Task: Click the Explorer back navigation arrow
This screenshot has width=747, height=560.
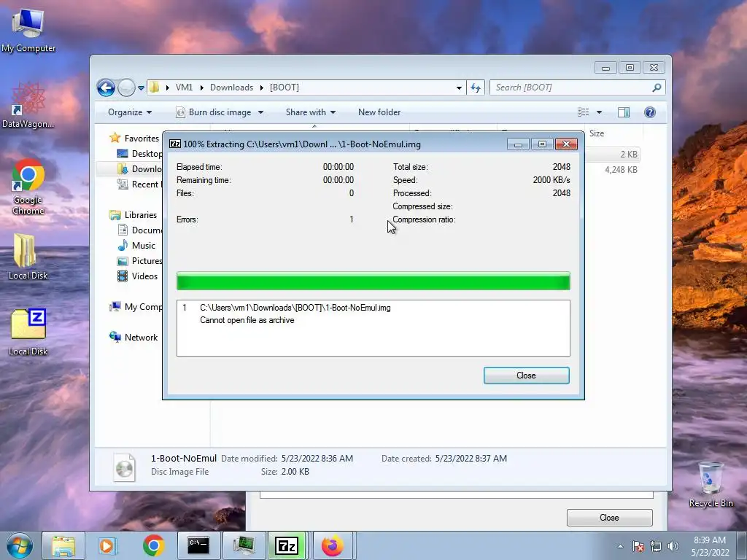Action: (x=106, y=87)
